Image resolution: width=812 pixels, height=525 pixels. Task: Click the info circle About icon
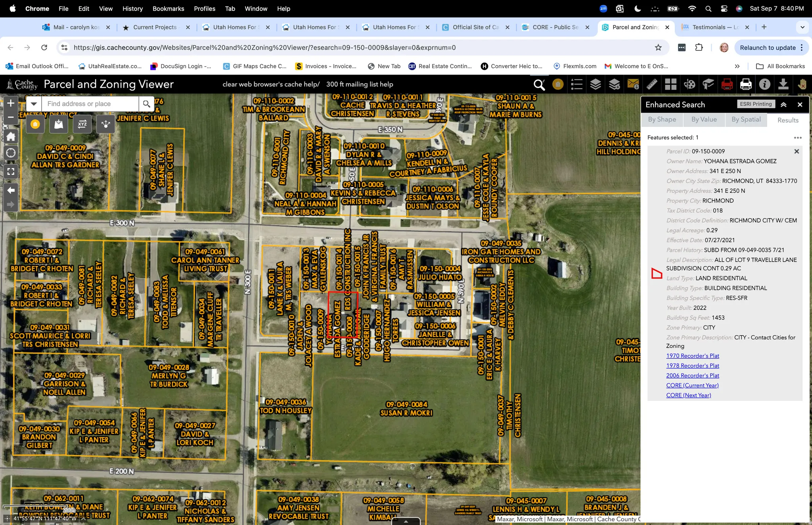(x=764, y=84)
